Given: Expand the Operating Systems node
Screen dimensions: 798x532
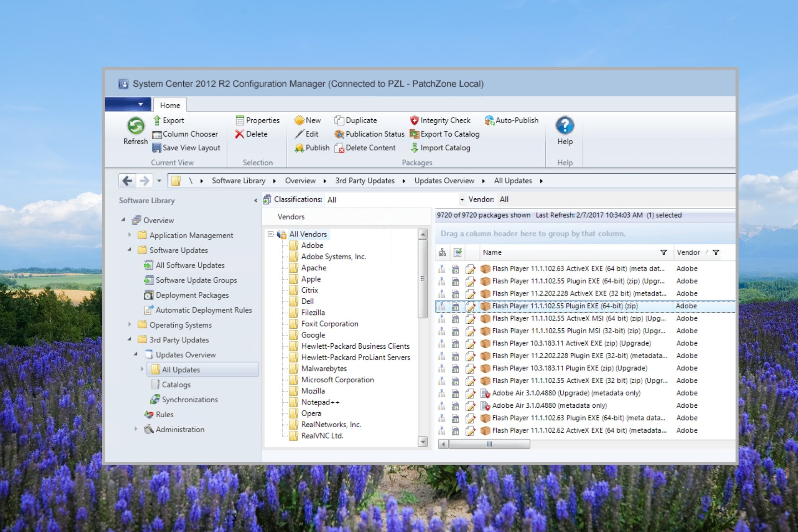Looking at the screenshot, I should tap(130, 324).
